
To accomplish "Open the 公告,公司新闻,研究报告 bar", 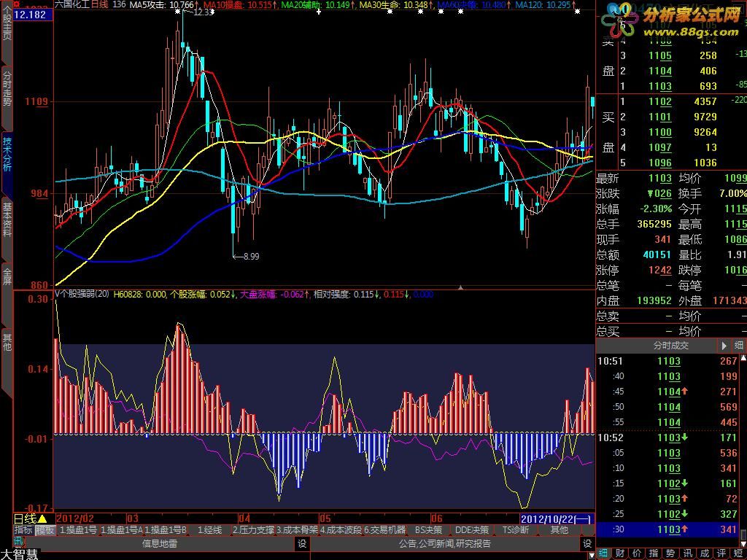I will point(444,543).
